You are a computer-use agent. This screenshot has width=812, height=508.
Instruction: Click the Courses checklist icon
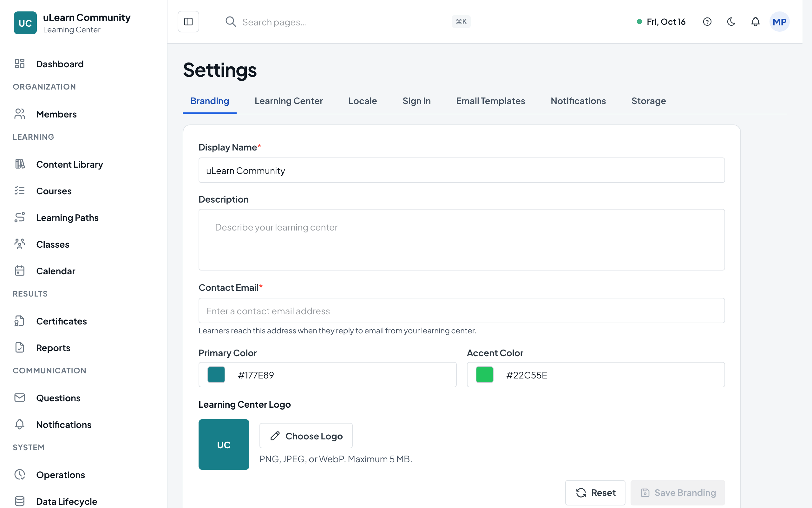[20, 191]
